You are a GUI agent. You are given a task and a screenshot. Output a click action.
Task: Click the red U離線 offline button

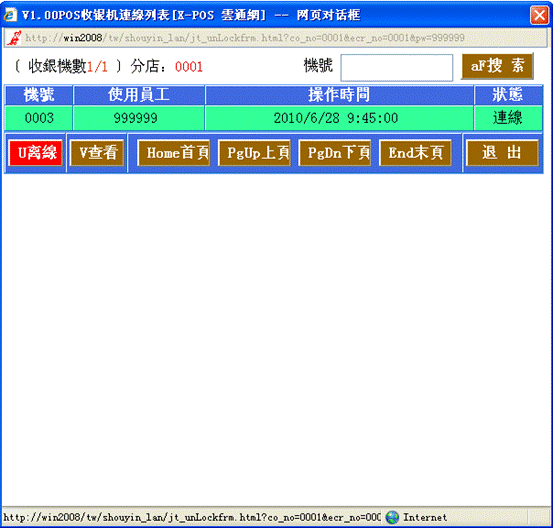pos(36,153)
